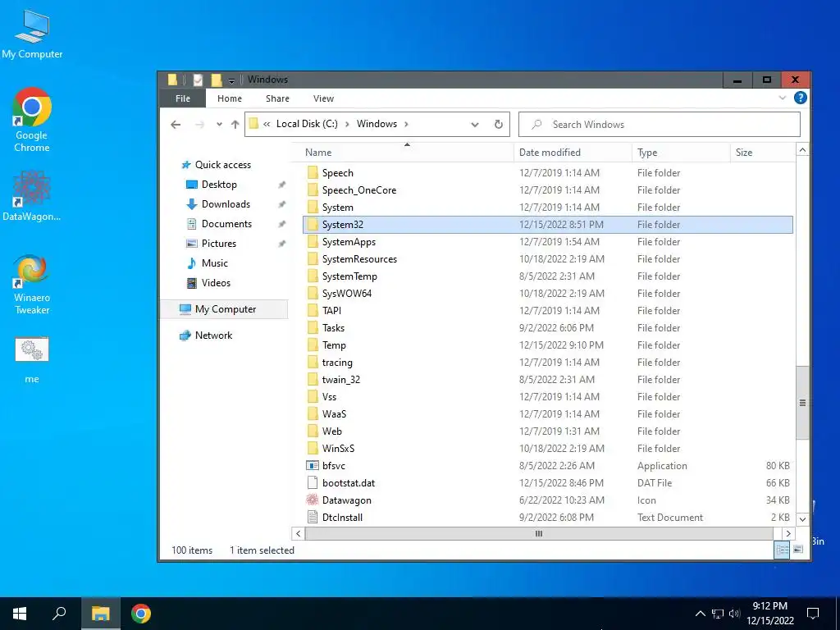This screenshot has height=630, width=840.
Task: Expand address bar history dropdown
Action: tap(475, 125)
